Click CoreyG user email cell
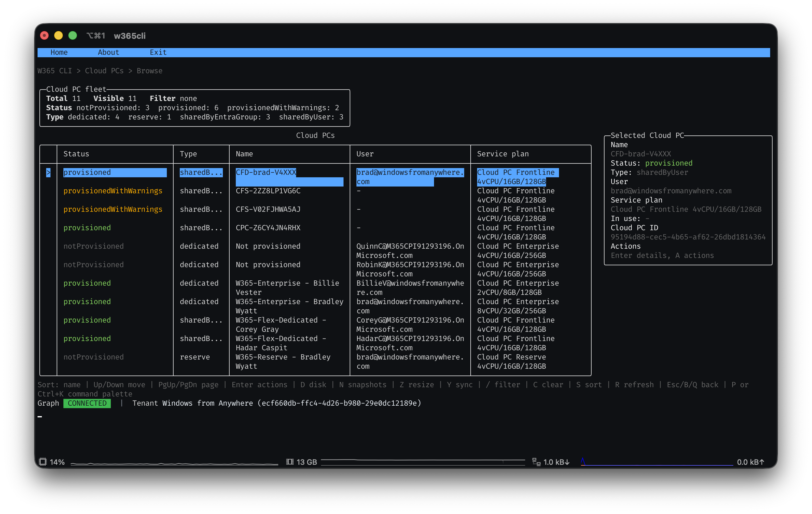The width and height of the screenshot is (812, 514). (410, 325)
